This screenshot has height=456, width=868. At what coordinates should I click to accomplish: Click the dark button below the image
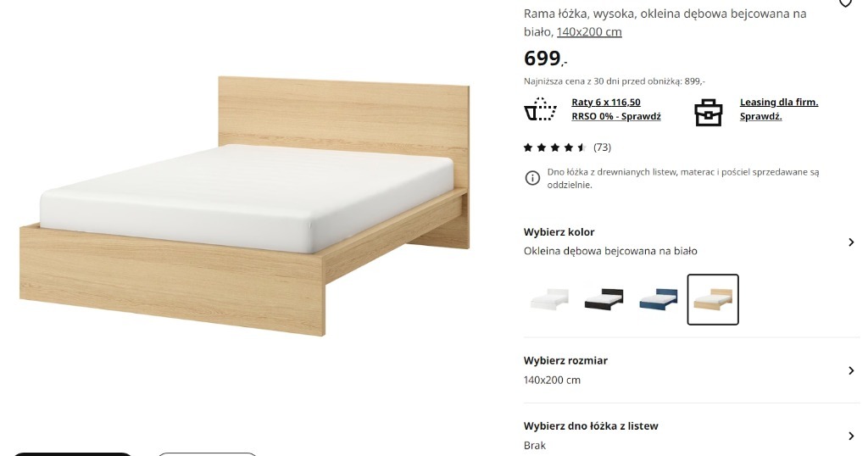pyautogui.click(x=73, y=453)
